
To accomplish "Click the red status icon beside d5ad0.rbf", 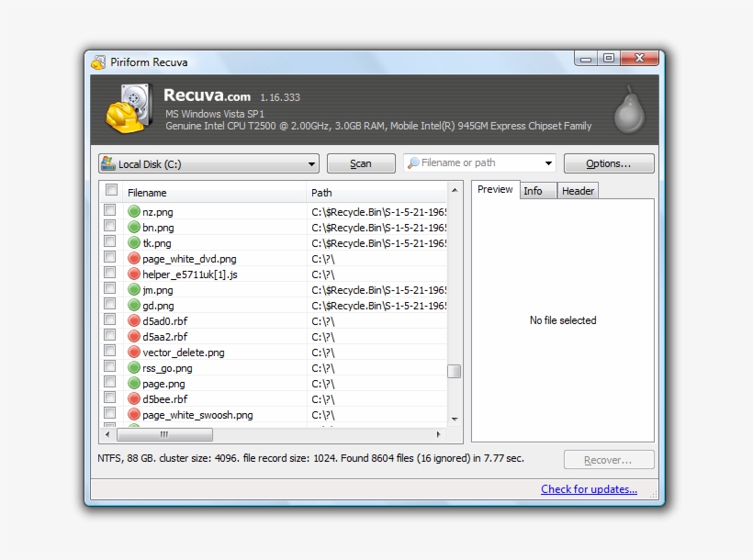I will [x=134, y=320].
